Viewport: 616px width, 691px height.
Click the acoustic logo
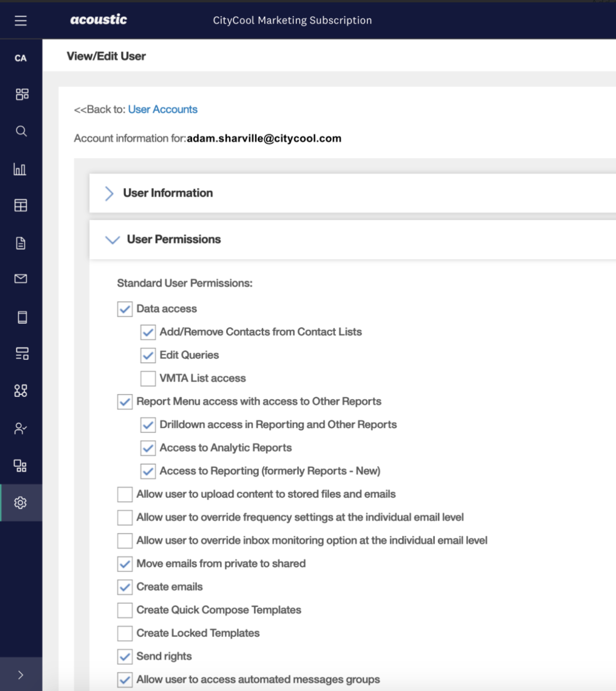(98, 20)
